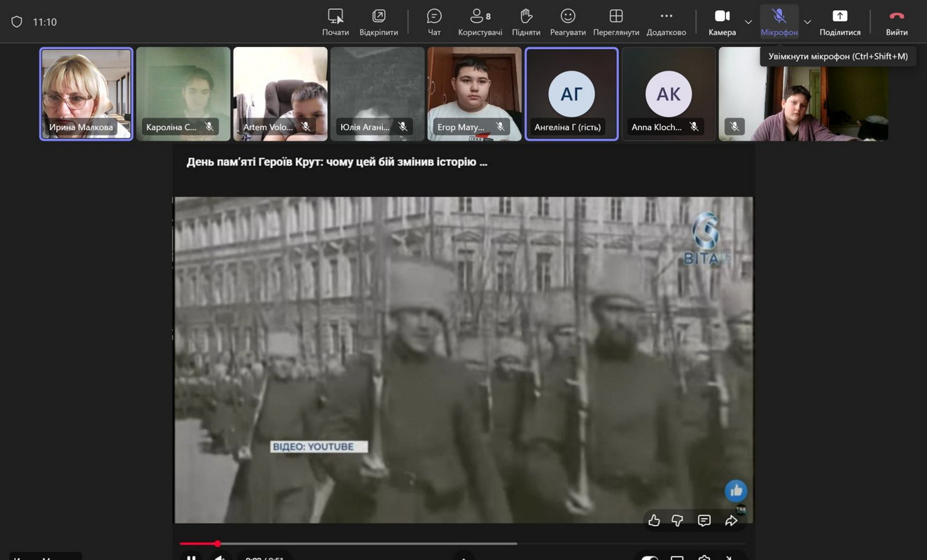Toggle the video autoplay switch
Viewport: 927px width, 560px height.
tap(650, 558)
